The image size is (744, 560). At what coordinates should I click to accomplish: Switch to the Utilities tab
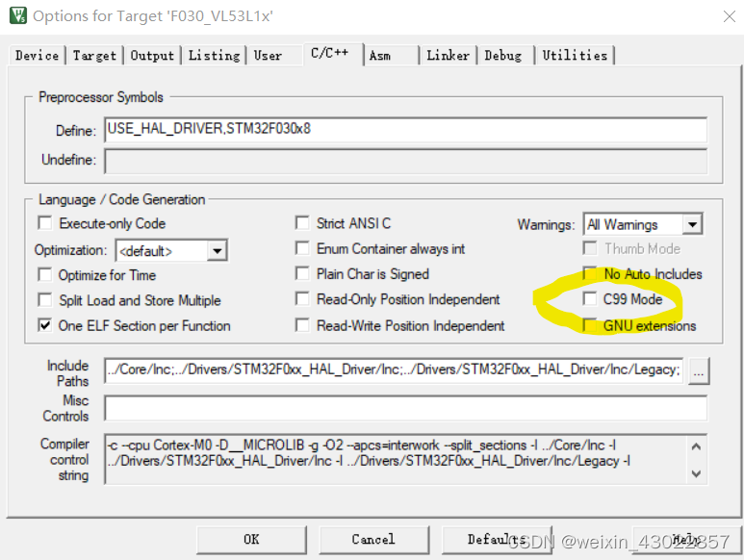click(575, 56)
